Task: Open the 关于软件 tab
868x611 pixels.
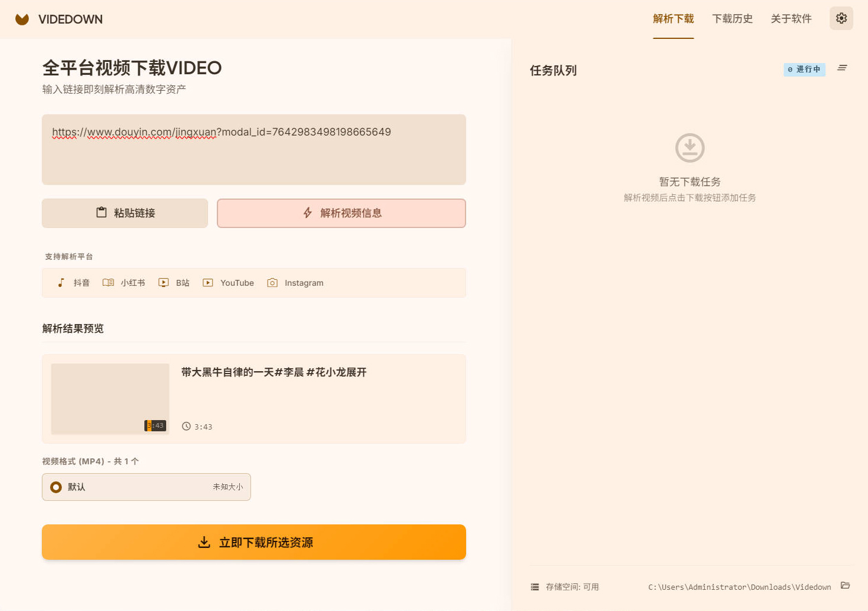Action: 791,19
